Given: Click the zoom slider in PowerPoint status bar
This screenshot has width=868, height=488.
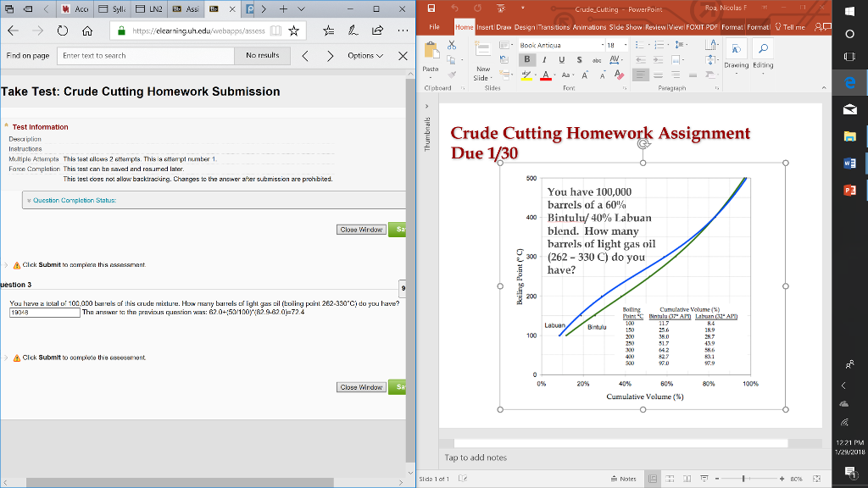Looking at the screenshot, I should (743, 479).
